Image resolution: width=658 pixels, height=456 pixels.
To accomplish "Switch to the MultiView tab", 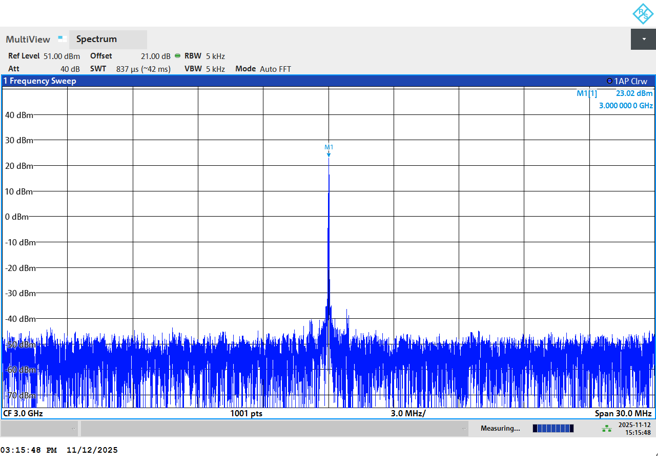I will (28, 40).
